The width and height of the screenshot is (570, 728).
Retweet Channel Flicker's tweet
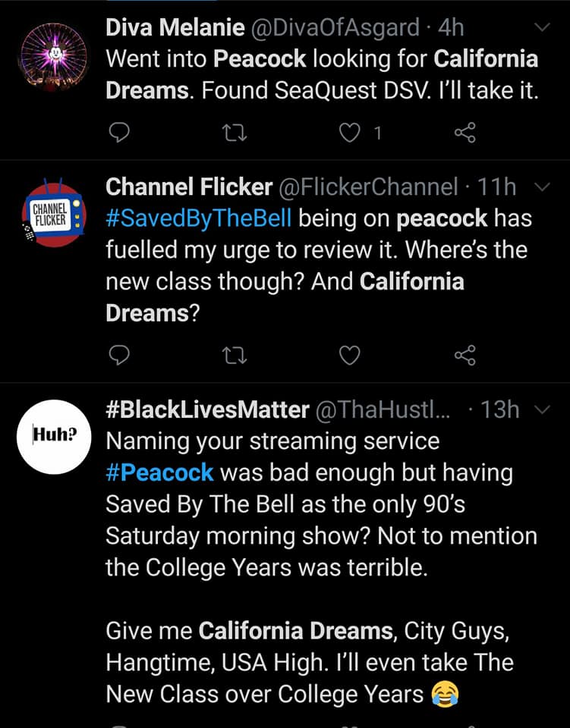click(235, 356)
